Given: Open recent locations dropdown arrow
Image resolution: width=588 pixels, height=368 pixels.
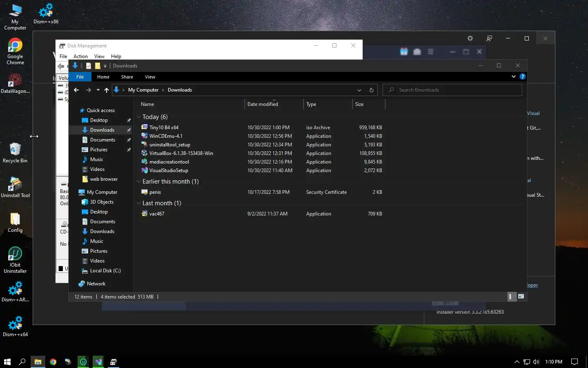Looking at the screenshot, I should pyautogui.click(x=98, y=90).
